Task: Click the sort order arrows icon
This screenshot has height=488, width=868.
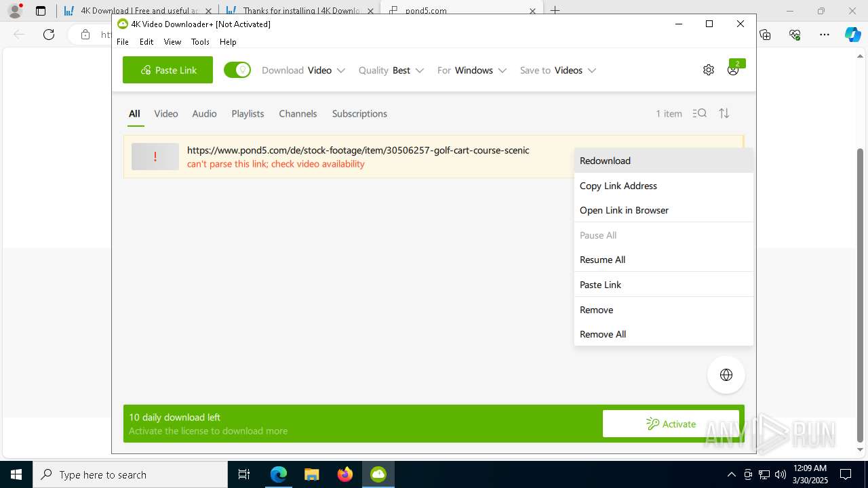Action: 724,113
